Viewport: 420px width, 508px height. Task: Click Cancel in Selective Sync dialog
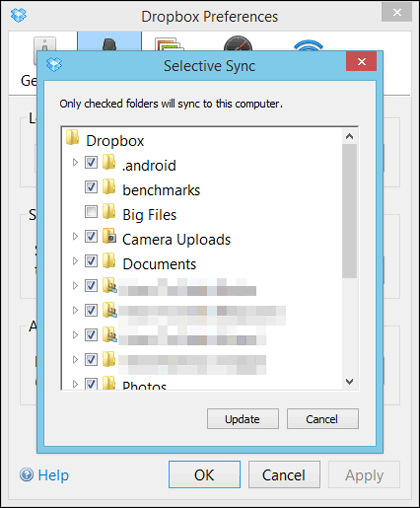(x=323, y=419)
